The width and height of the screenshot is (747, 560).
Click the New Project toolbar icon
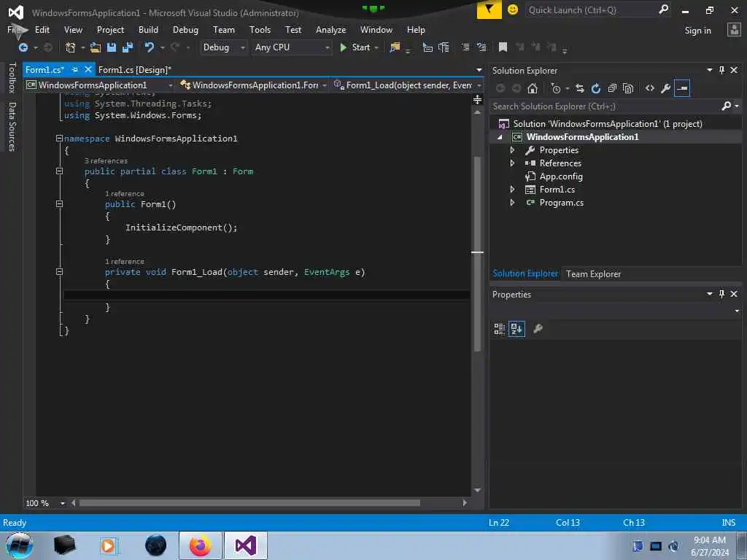71,47
